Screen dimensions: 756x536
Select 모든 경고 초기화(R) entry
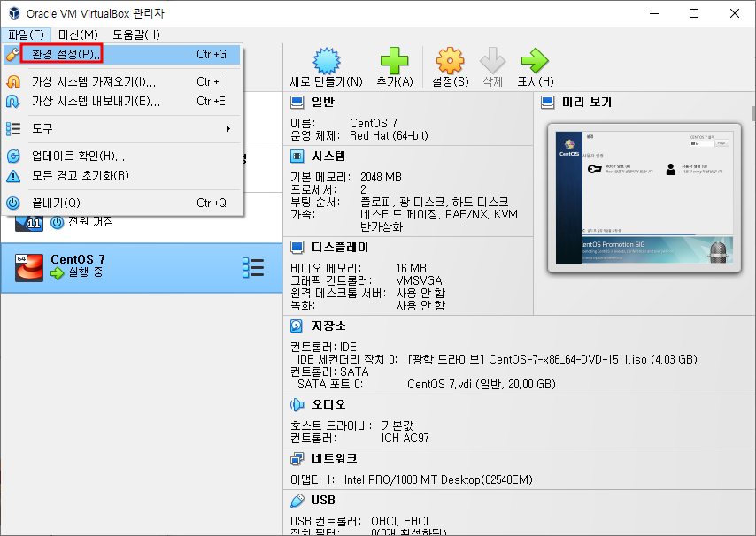(121, 175)
